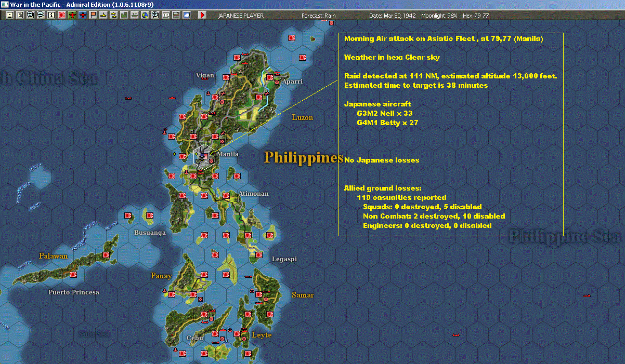Click the Busuanga map label
Screen dimensions: 625x364
150,232
